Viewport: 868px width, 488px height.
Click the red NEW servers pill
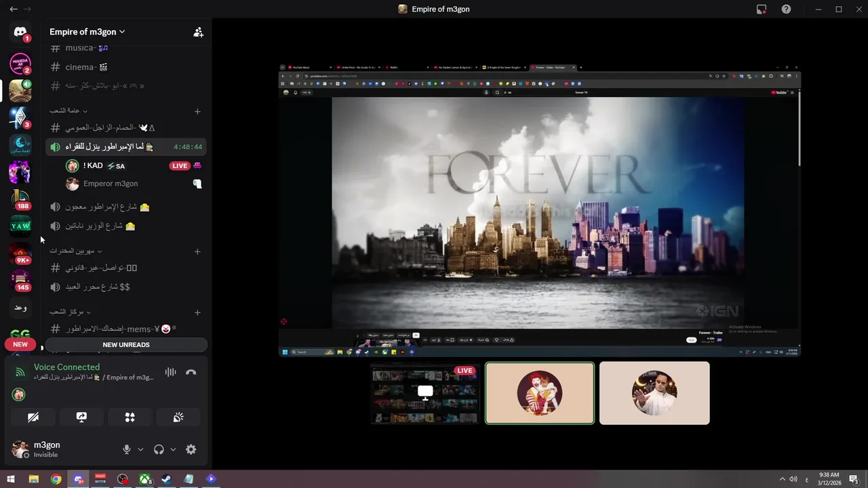tap(20, 344)
